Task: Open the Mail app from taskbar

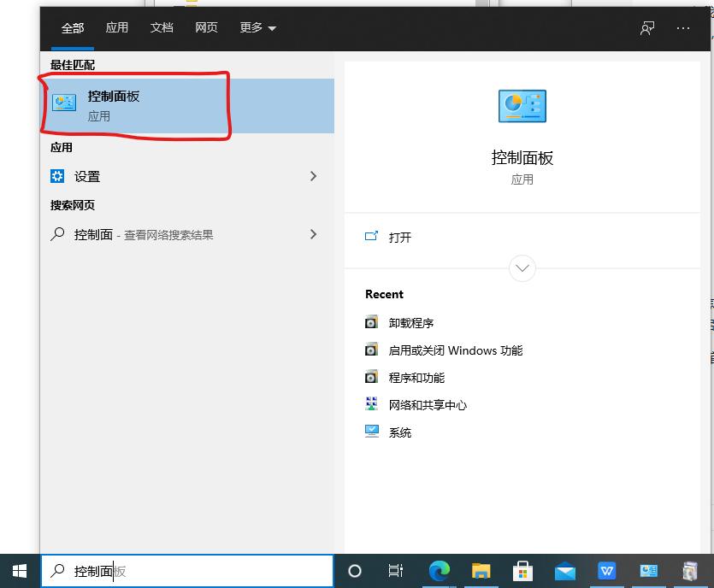Action: 565,571
